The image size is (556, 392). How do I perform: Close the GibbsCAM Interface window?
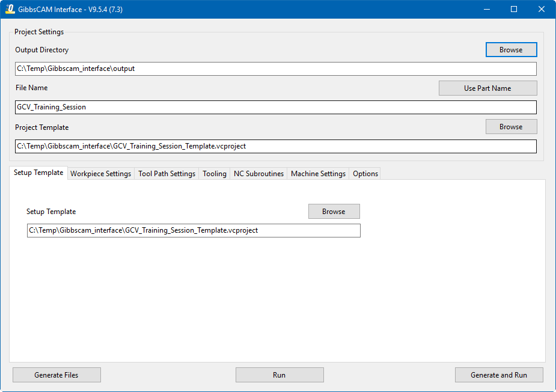[542, 9]
